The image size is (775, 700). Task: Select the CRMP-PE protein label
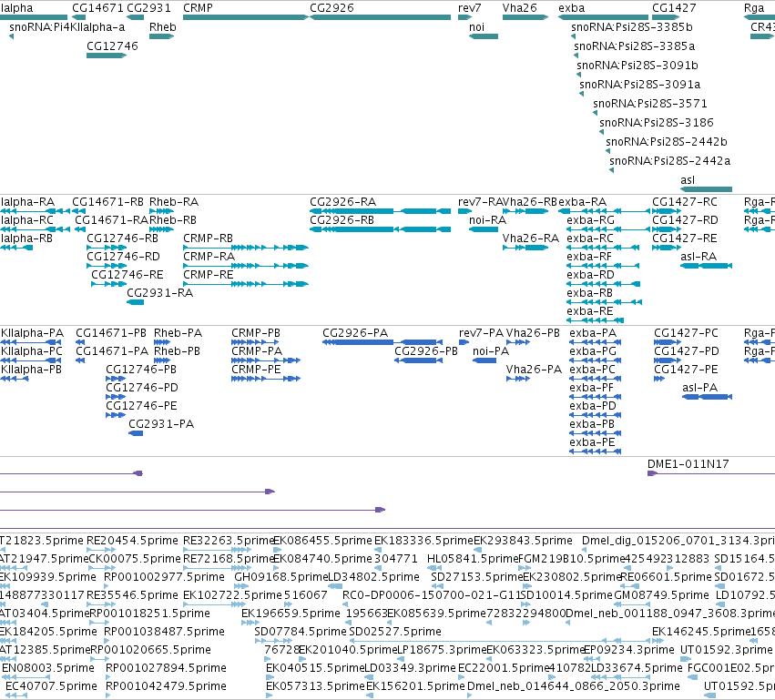(256, 370)
